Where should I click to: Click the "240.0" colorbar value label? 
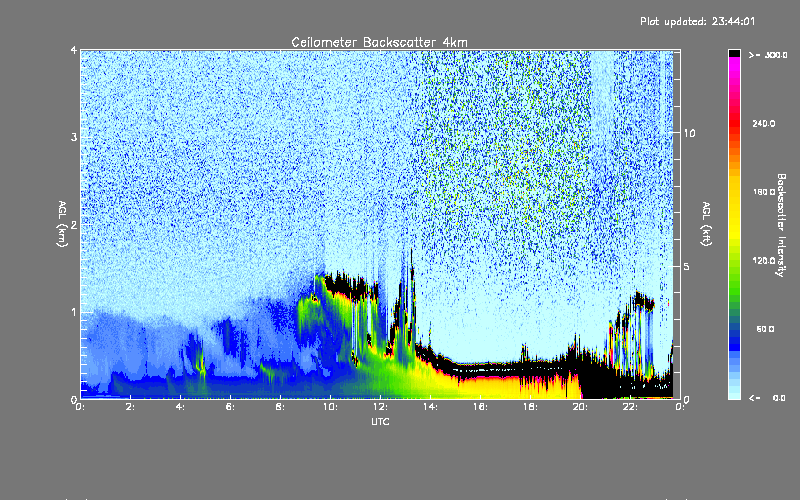[764, 124]
